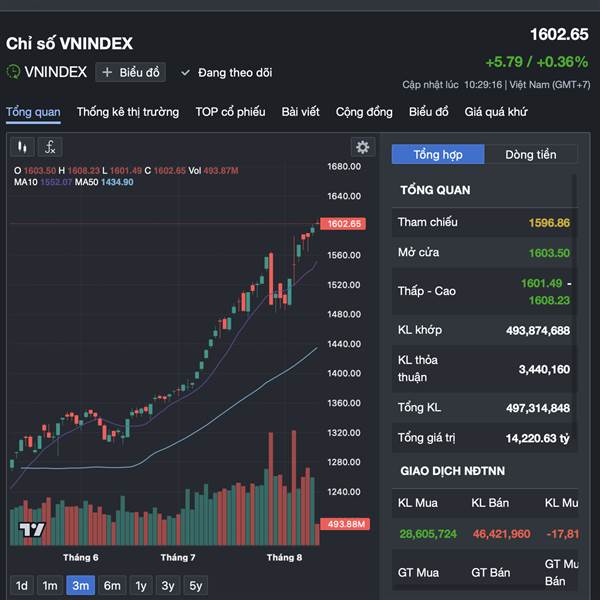Click KL thỏa thuận value 3,440,160
The width and height of the screenshot is (600, 600).
tap(544, 369)
